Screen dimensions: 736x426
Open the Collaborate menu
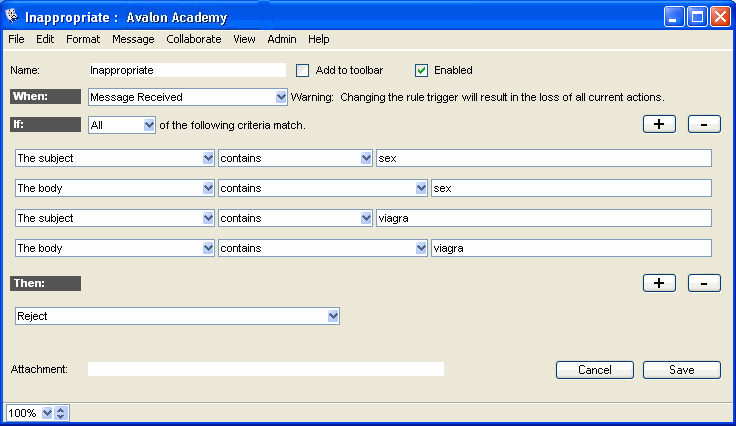tap(194, 39)
